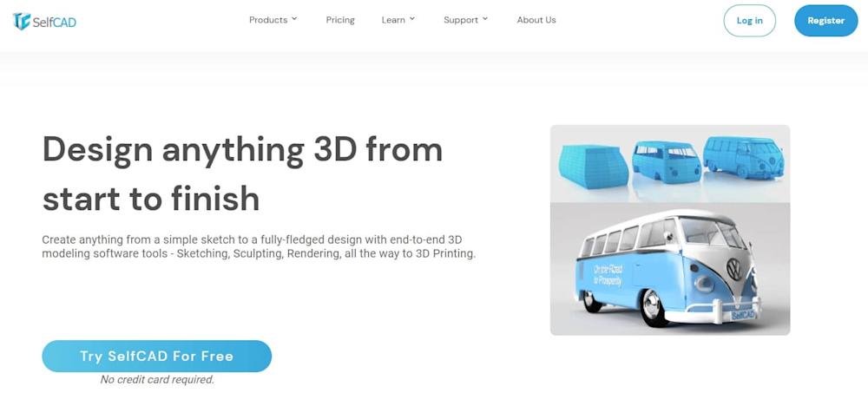868x393 pixels.
Task: Click the SelfCAD brand name text
Action: tap(54, 23)
